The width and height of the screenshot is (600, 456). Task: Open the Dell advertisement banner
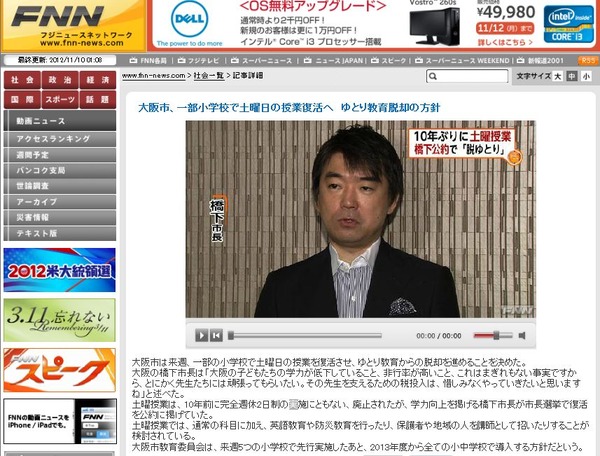[x=375, y=24]
